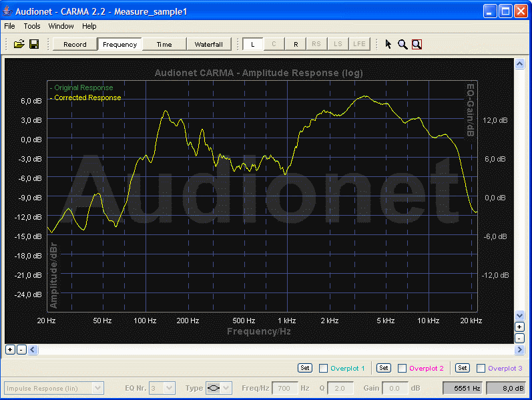Screen dimensions: 532x400
Task: Open the Help menu
Action: [89, 26]
